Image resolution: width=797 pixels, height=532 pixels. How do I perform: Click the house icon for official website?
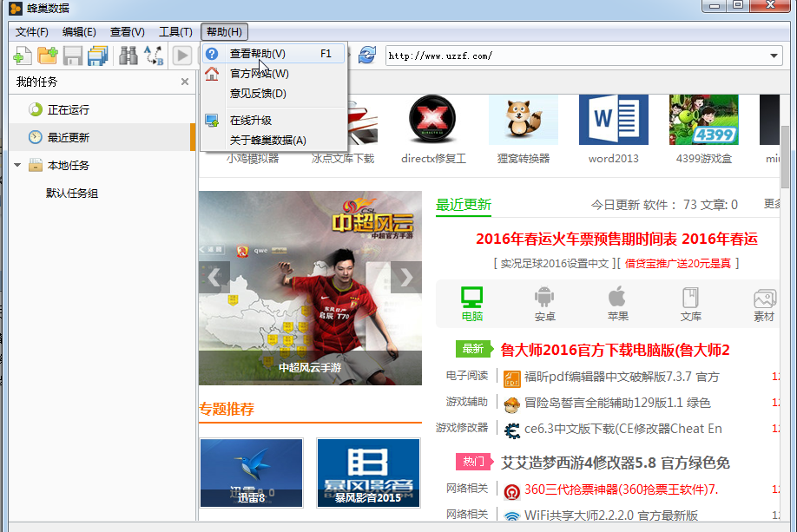pos(212,74)
